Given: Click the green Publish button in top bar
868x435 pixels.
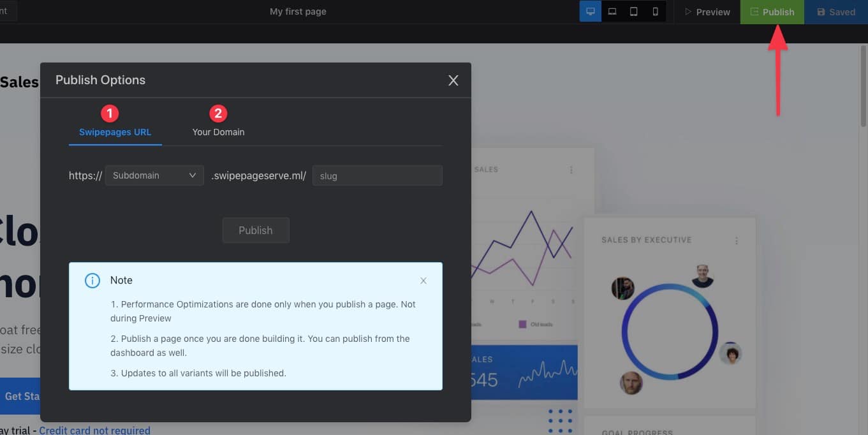Looking at the screenshot, I should pos(772,12).
